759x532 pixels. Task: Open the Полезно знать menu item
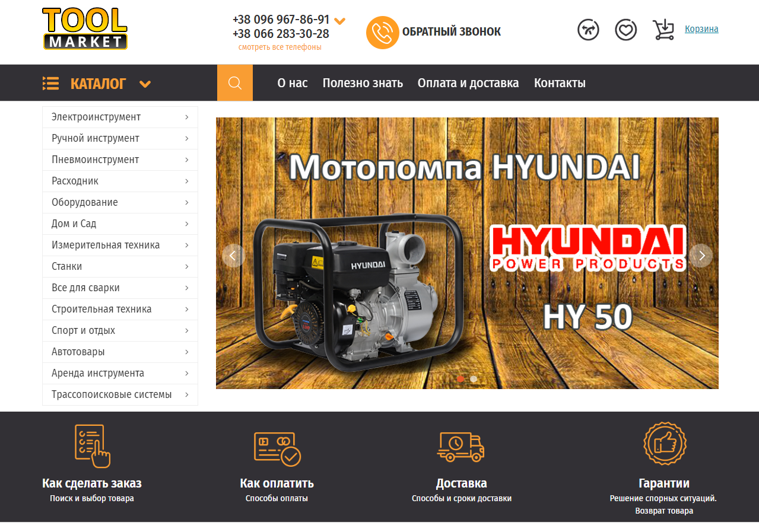point(363,83)
